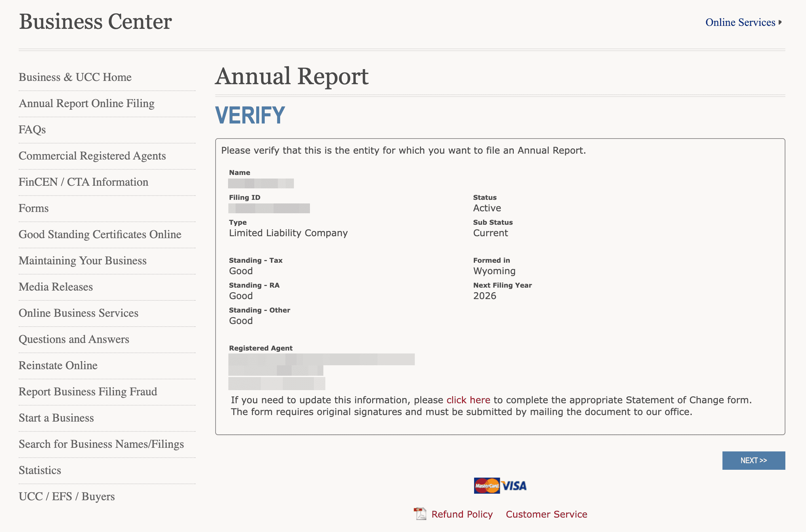806x532 pixels.
Task: Open Commercial Registered Agents
Action: [92, 156]
